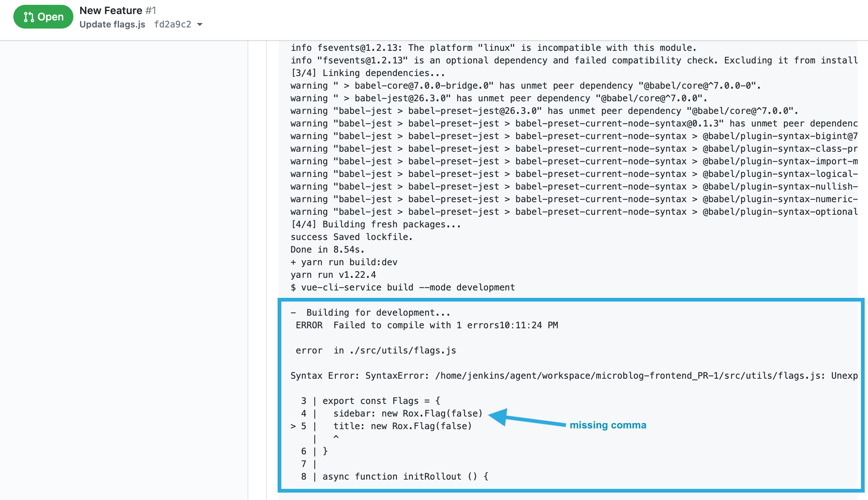This screenshot has width=868, height=500.
Task: Click the async function initRollout code line
Action: [x=405, y=477]
